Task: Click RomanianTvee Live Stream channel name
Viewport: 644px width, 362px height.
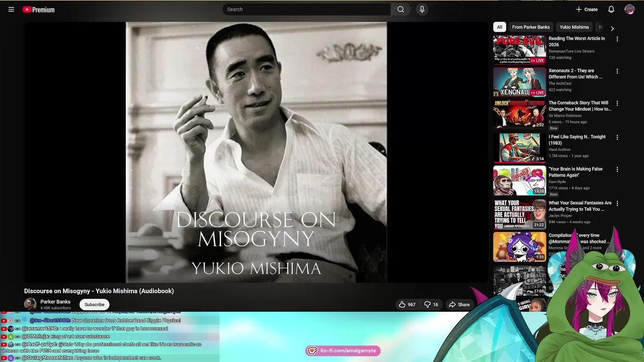Action: coord(571,51)
